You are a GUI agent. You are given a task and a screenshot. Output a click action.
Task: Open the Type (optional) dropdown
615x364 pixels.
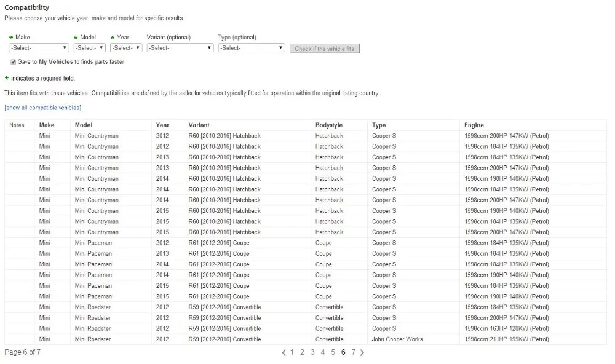coord(252,48)
